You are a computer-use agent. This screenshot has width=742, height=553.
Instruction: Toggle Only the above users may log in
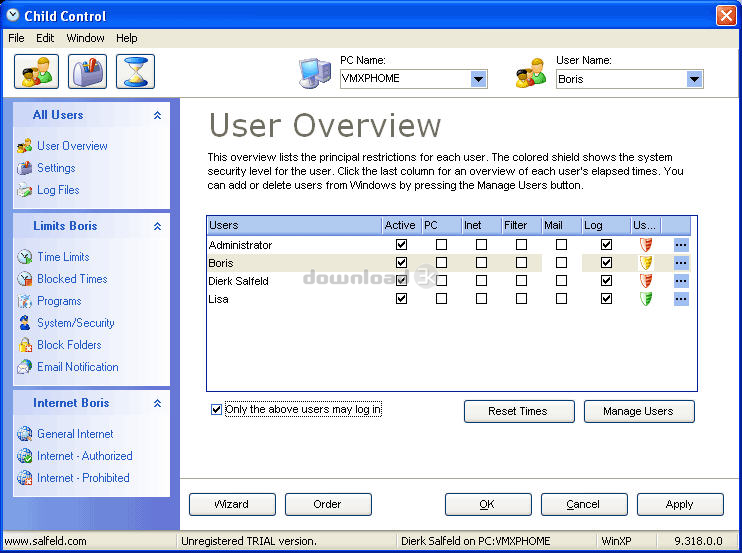coord(217,409)
